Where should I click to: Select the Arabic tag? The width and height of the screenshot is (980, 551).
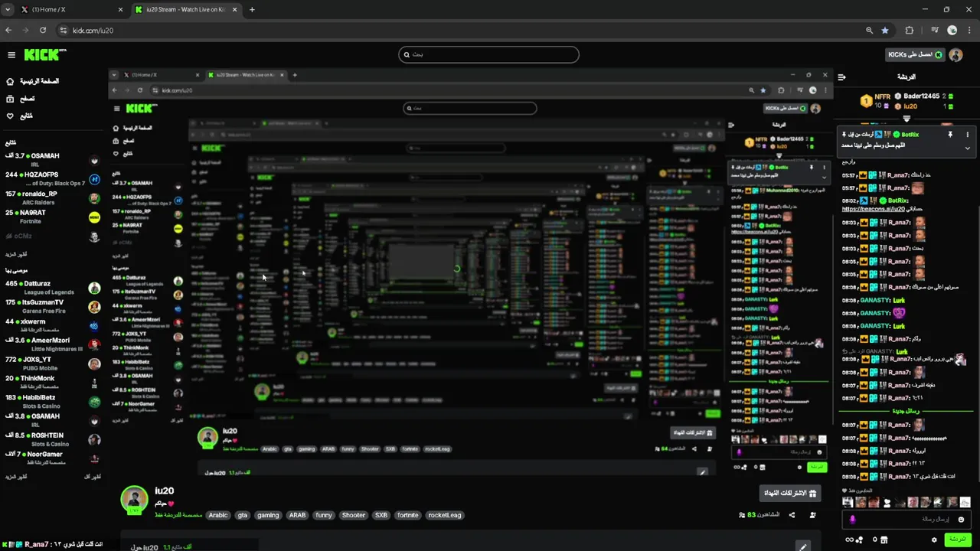218,515
